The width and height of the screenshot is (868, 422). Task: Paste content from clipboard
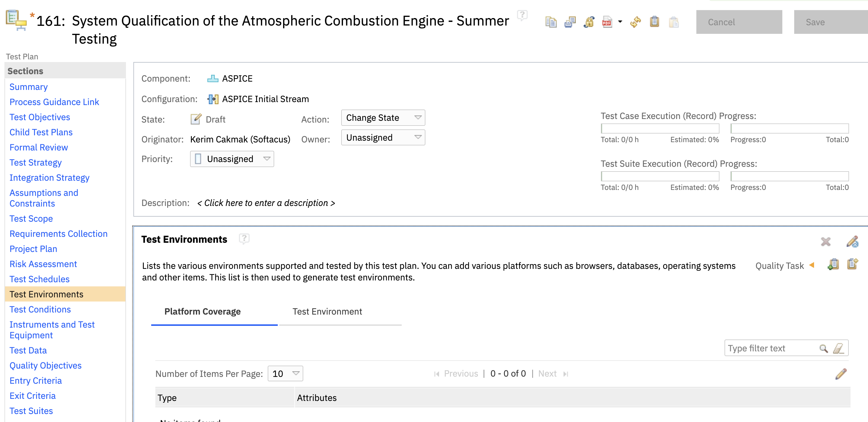click(x=674, y=22)
